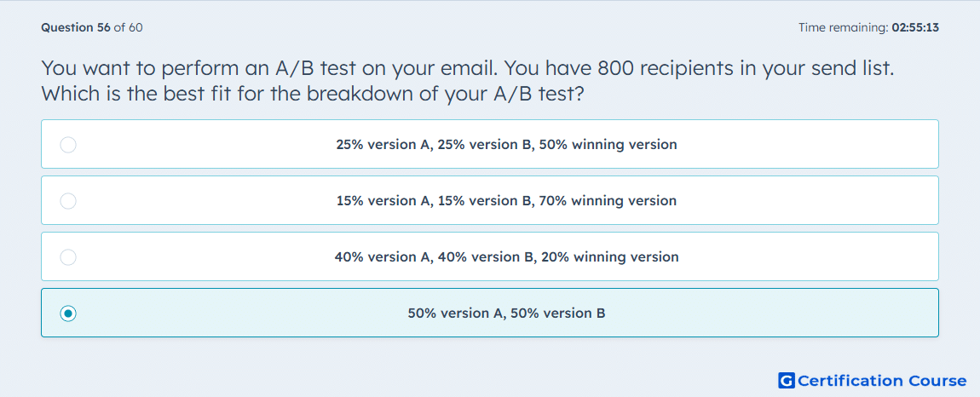The image size is (980, 397).
Task: Click the G logo icon beside Certification Course
Action: pyautogui.click(x=787, y=380)
